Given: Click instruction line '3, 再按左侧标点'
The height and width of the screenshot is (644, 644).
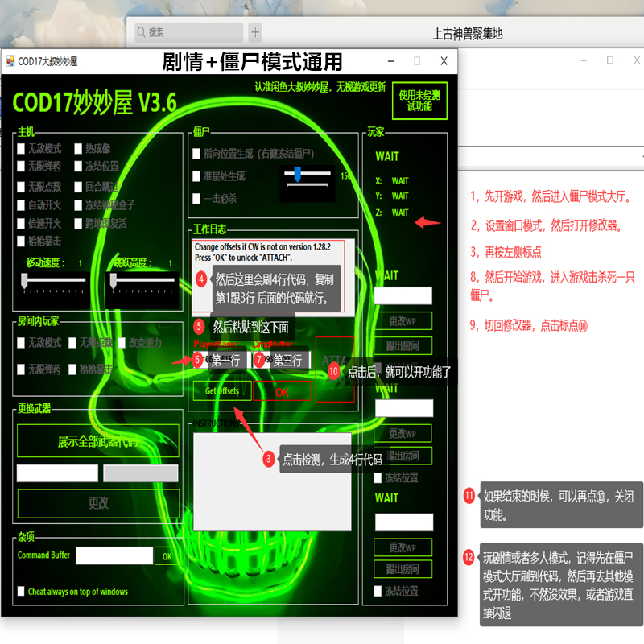Looking at the screenshot, I should tap(506, 252).
